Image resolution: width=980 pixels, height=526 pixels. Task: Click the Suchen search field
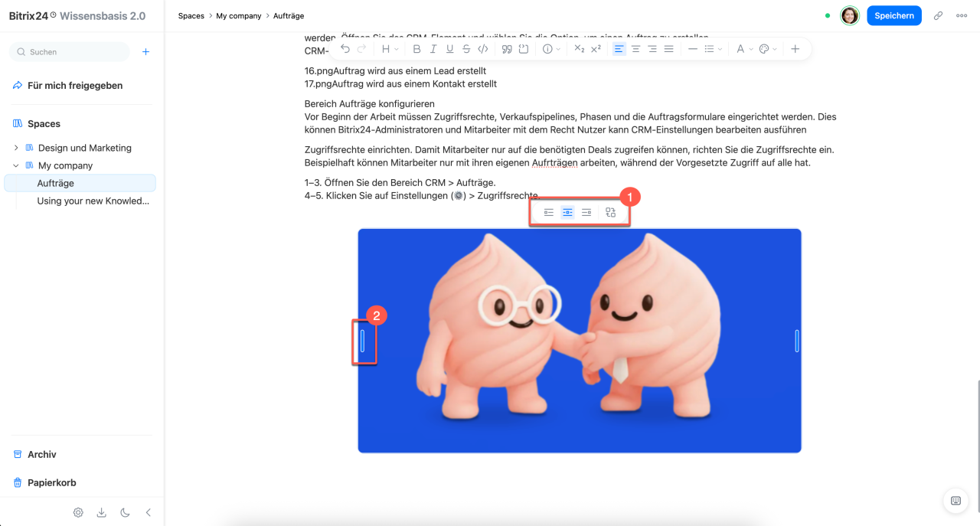click(x=69, y=52)
